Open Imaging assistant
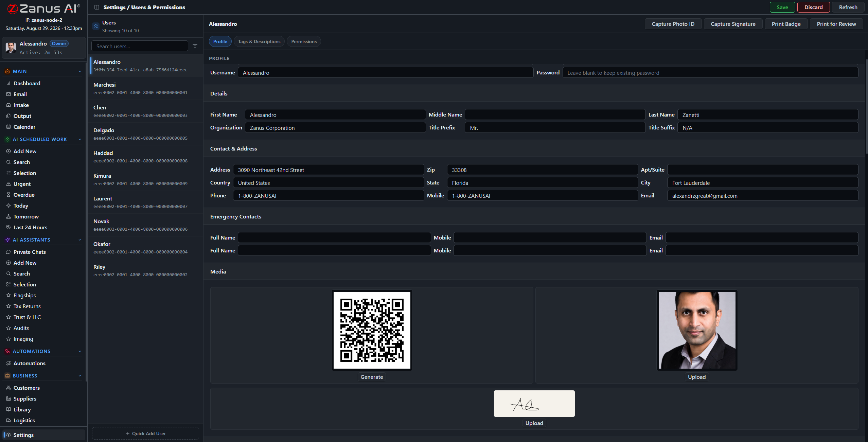The image size is (868, 442). tap(23, 339)
